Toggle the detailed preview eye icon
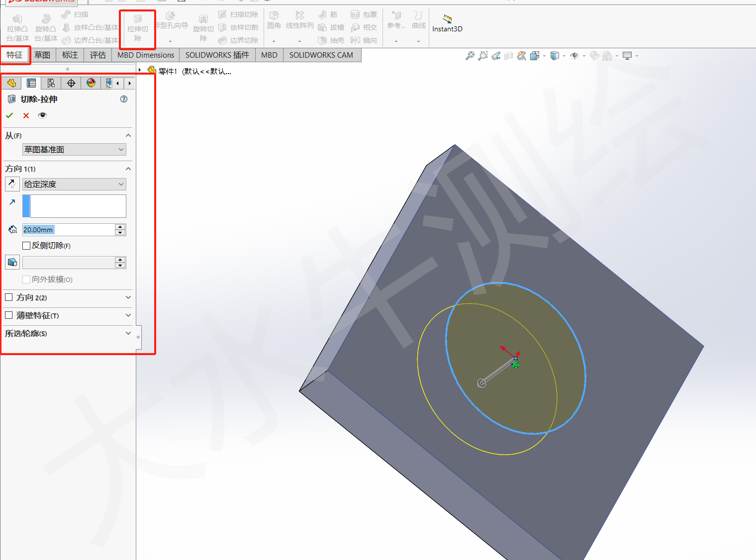The width and height of the screenshot is (756, 560). 42,115
